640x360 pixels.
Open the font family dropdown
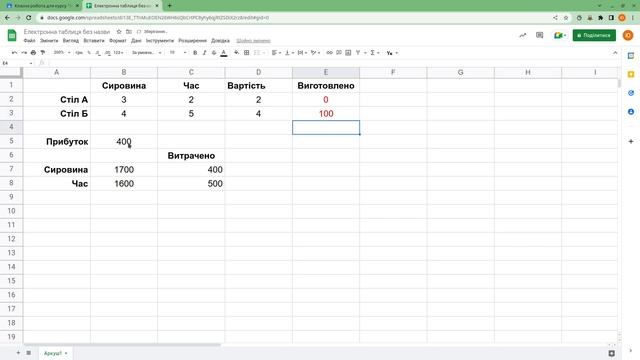coord(146,53)
